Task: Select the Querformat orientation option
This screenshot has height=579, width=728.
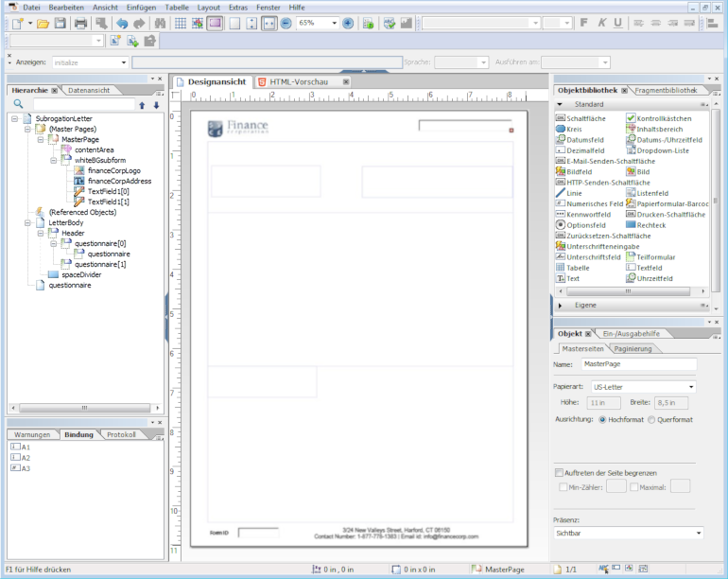Action: pyautogui.click(x=651, y=419)
